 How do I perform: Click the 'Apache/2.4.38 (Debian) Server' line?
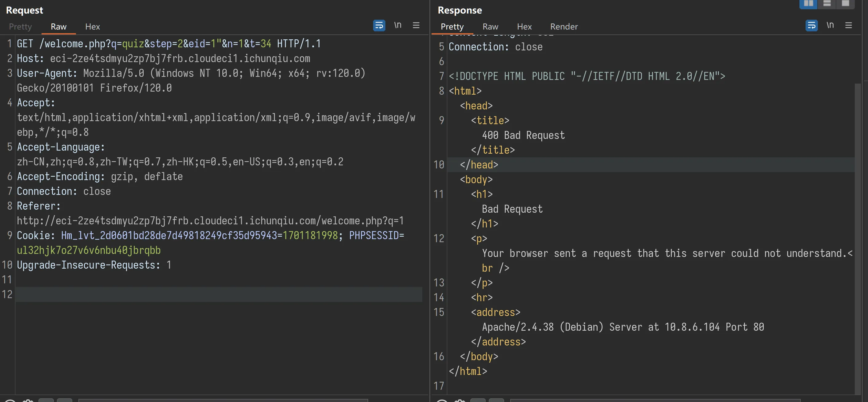623,327
